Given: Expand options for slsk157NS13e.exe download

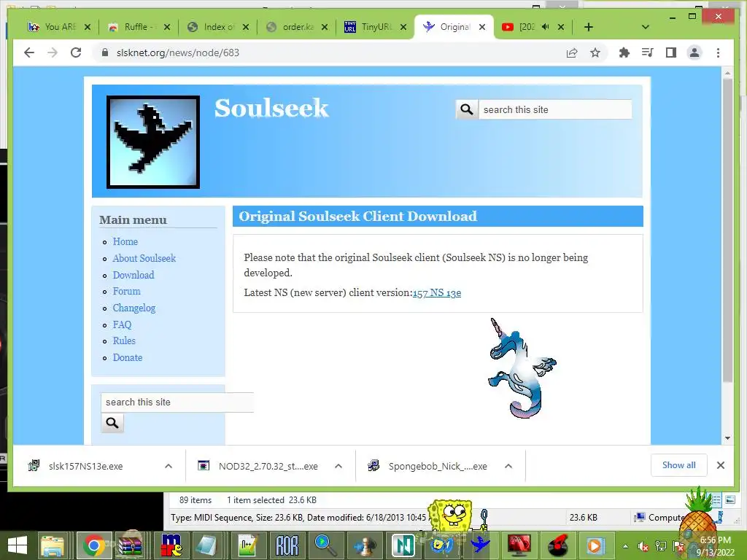Looking at the screenshot, I should tap(169, 466).
